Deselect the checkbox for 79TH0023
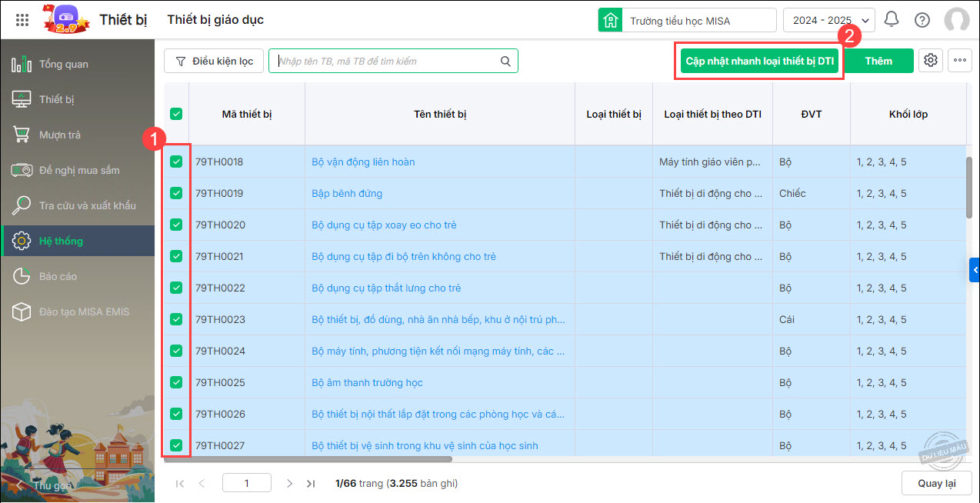Screen dimensions: 980x503 coord(176,319)
